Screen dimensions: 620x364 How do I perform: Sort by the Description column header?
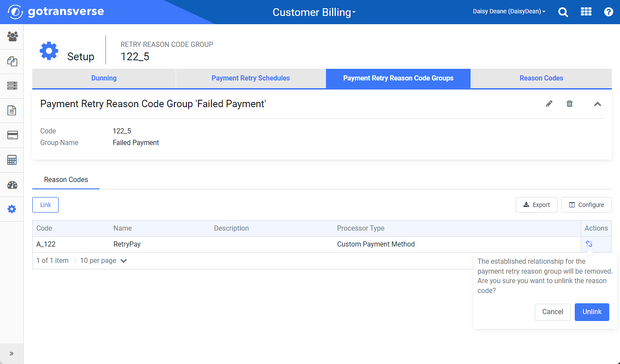tap(231, 228)
